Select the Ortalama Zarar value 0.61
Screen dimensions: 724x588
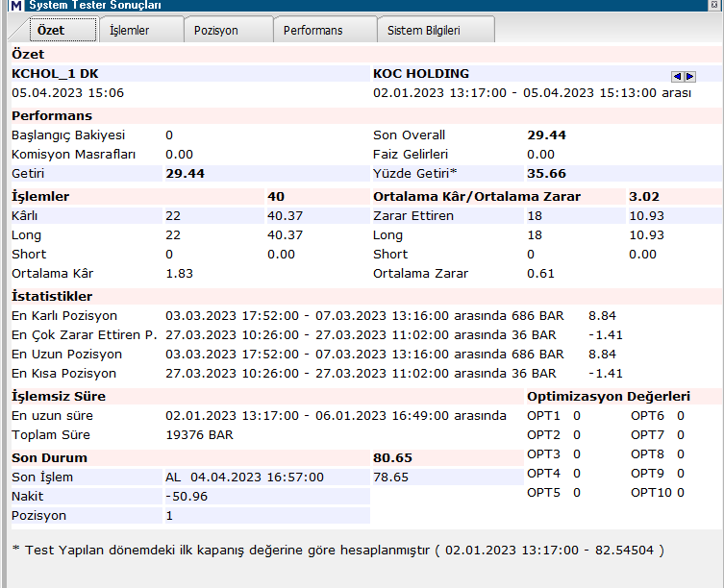click(x=540, y=274)
